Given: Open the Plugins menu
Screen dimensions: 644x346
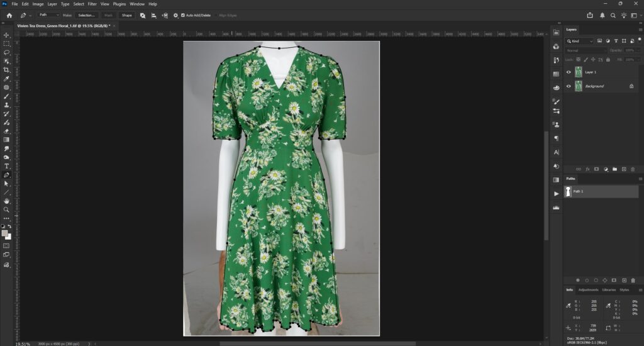Looking at the screenshot, I should pyautogui.click(x=119, y=4).
